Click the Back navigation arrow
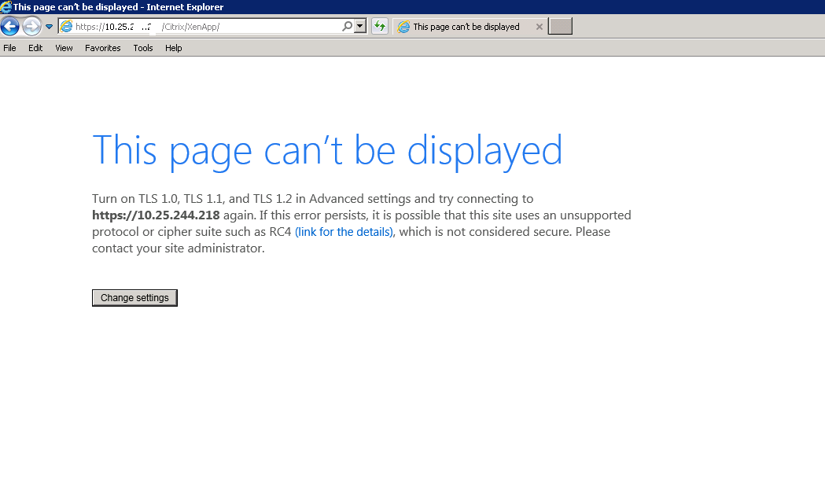The image size is (825, 504). (x=10, y=26)
